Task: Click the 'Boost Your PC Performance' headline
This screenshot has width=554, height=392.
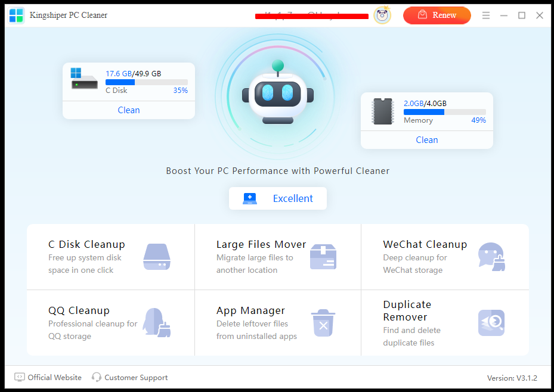Action: tap(277, 171)
